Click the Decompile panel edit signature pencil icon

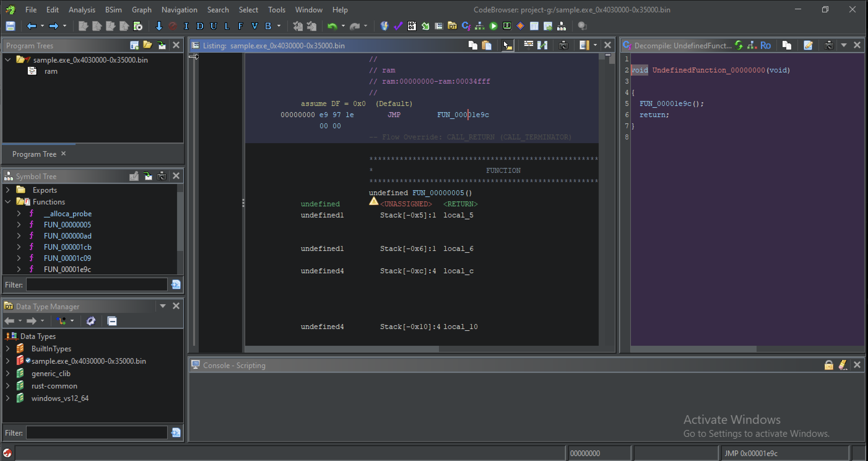808,45
